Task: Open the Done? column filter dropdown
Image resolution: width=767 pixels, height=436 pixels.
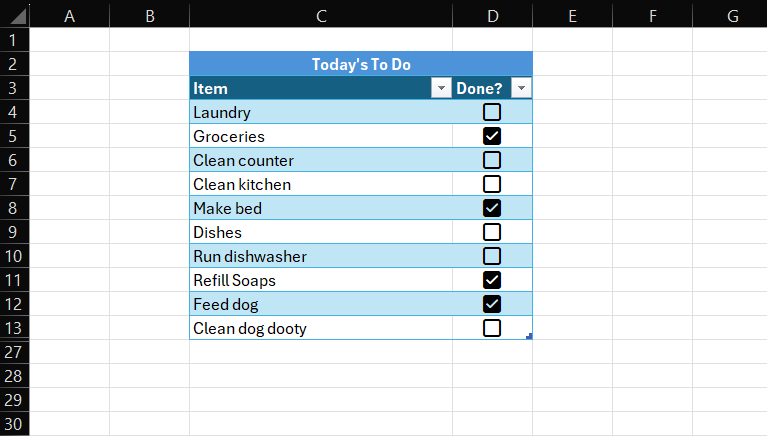Action: point(521,89)
